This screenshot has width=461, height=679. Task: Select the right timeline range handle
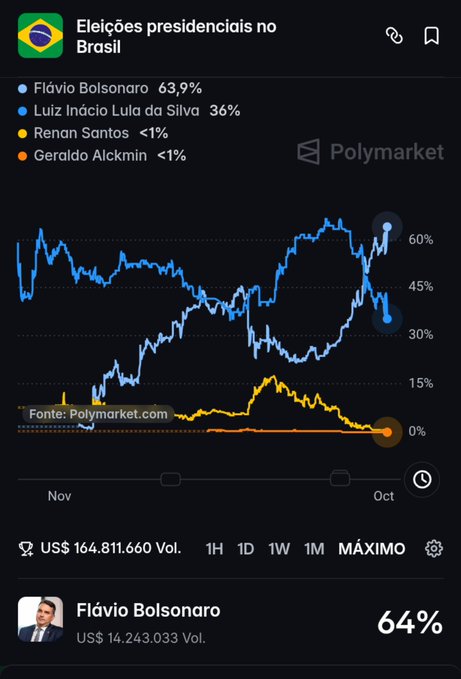340,479
